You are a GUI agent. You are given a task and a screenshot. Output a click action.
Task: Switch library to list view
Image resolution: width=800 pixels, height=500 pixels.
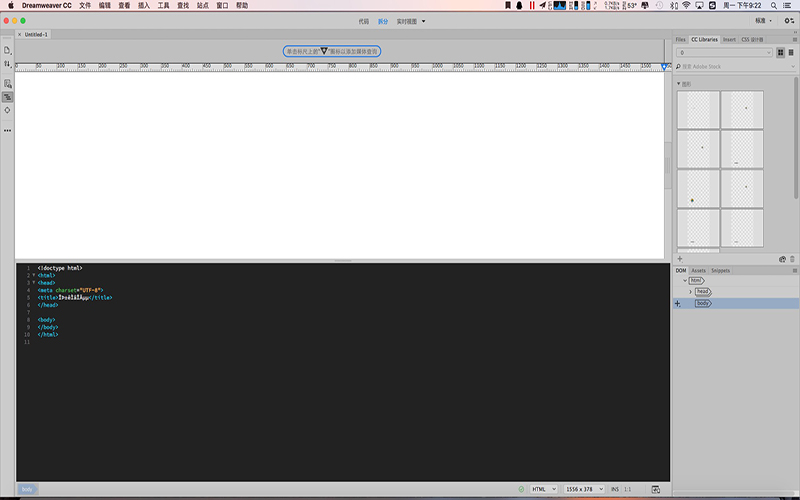coord(791,53)
